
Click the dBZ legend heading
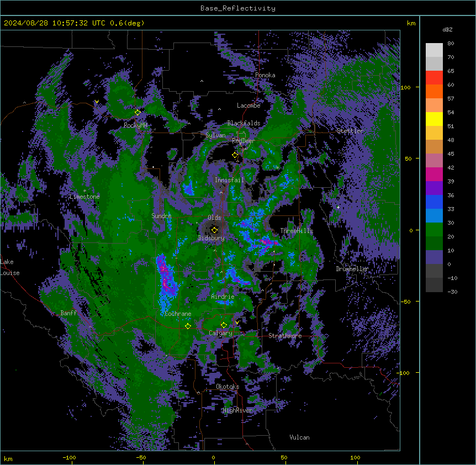point(447,30)
